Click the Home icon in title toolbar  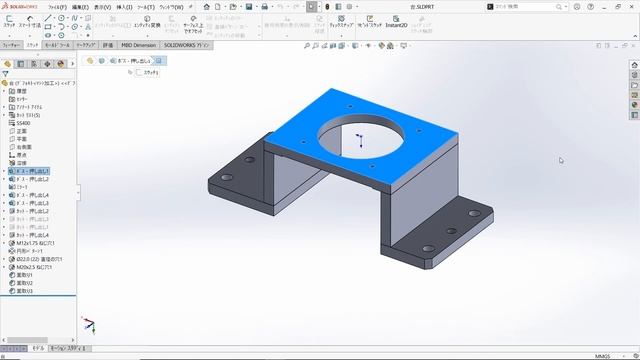pyautogui.click(x=207, y=7)
